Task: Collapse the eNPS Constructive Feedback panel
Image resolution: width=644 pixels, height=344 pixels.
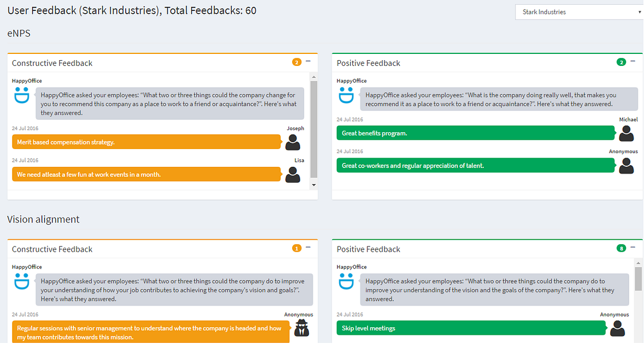Action: pos(308,61)
